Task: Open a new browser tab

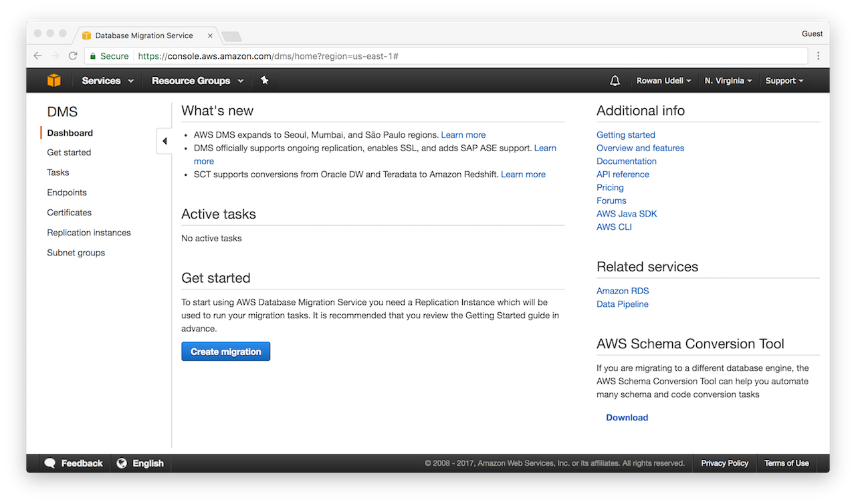Action: (x=231, y=36)
